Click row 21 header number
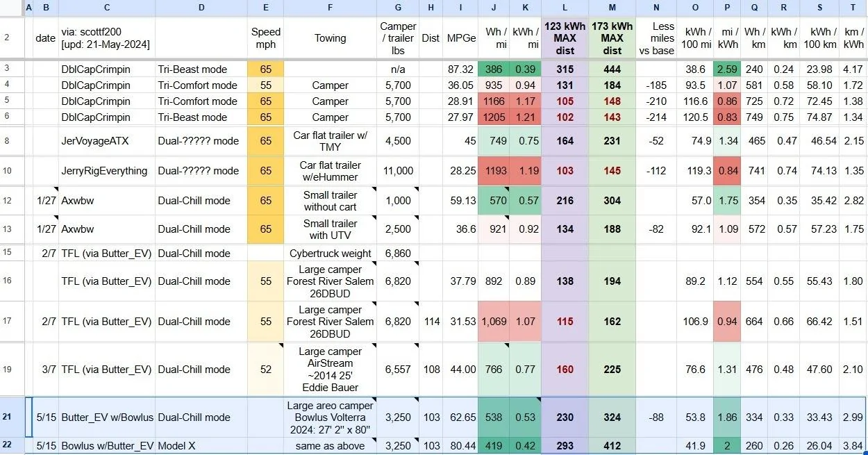This screenshot has height=455, width=868. pos(7,417)
